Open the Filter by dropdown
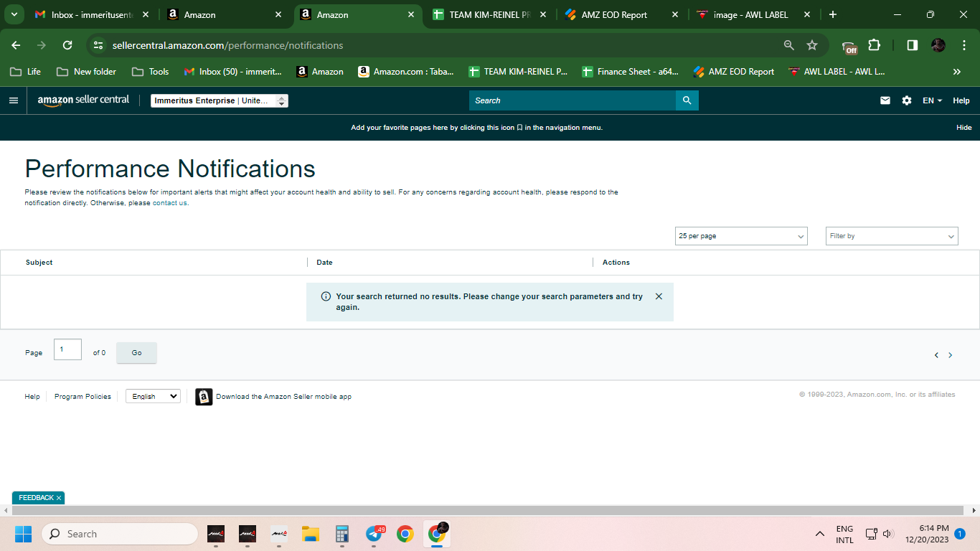This screenshot has width=980, height=551. [892, 236]
